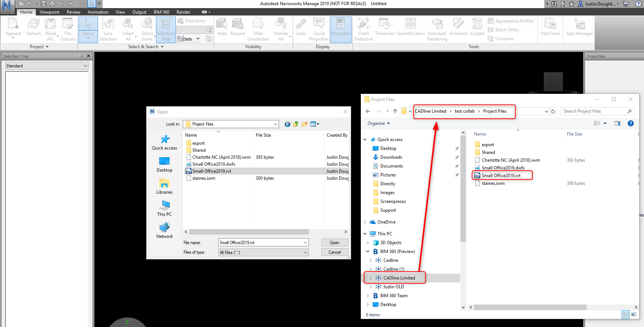The image size is (644, 327).
Task: Switch to BIM 360 ribbon tab
Action: pos(161,12)
